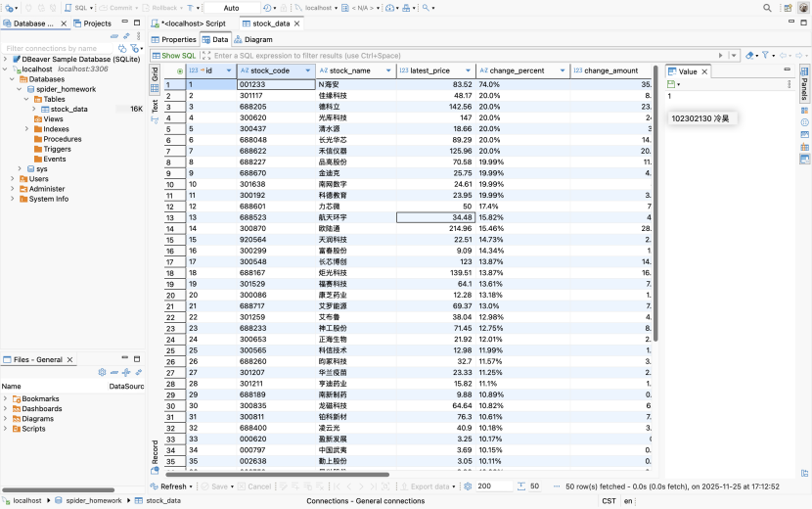Viewport: 812px width, 509px height.
Task: Open the references panel icon on right sidebar
Action: (x=804, y=147)
